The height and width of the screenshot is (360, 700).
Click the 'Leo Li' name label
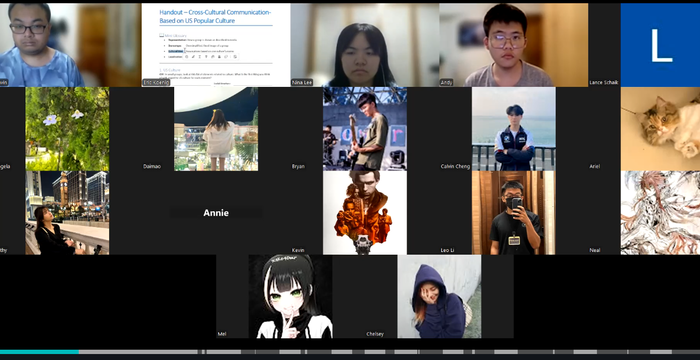[447, 250]
